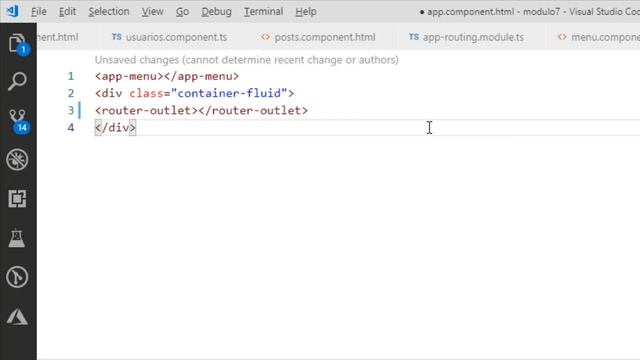Click the app.component.html window title
640x360 pixels.
point(529,11)
